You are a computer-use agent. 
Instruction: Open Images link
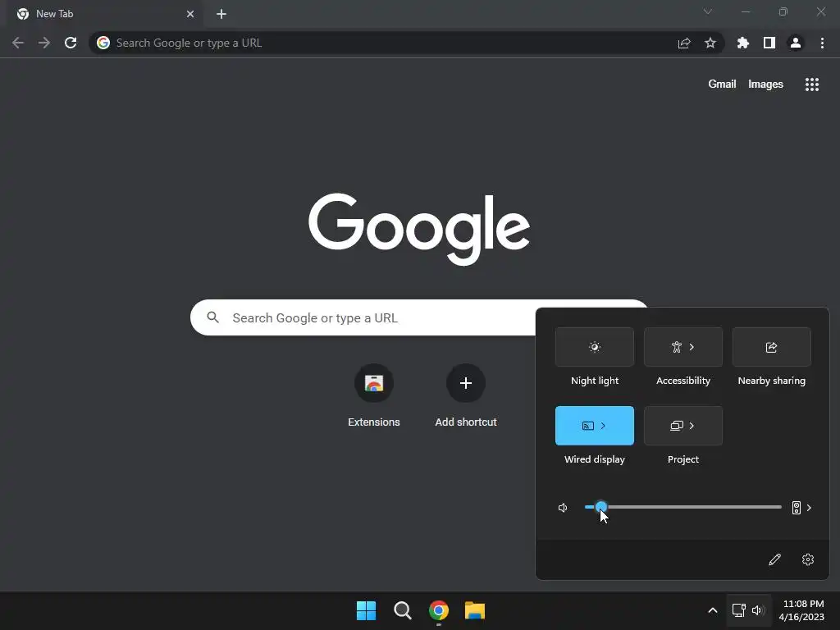click(765, 84)
